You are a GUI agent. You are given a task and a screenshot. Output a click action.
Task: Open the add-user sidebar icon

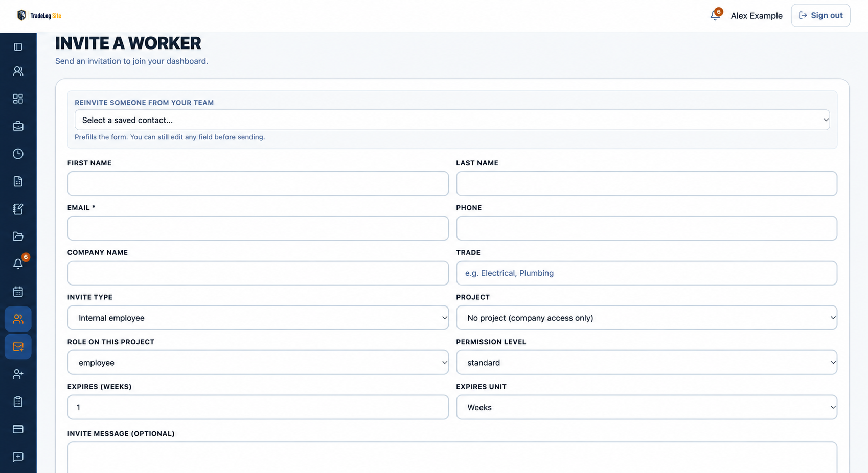pos(18,374)
